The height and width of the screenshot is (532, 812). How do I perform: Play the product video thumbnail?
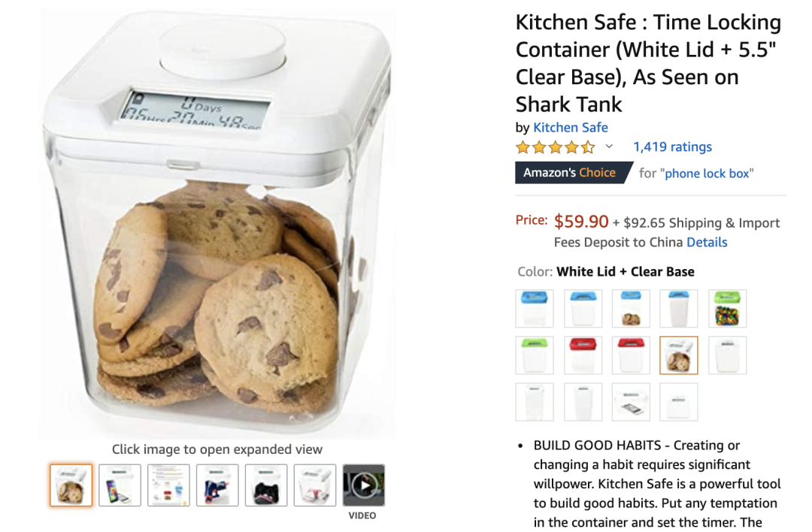[x=364, y=485]
